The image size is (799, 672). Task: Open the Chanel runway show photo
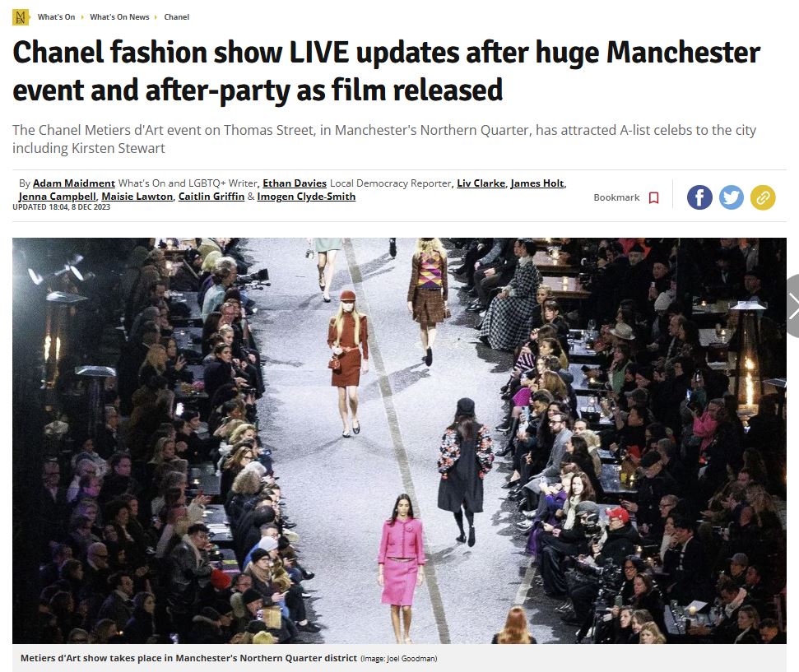coord(399,441)
